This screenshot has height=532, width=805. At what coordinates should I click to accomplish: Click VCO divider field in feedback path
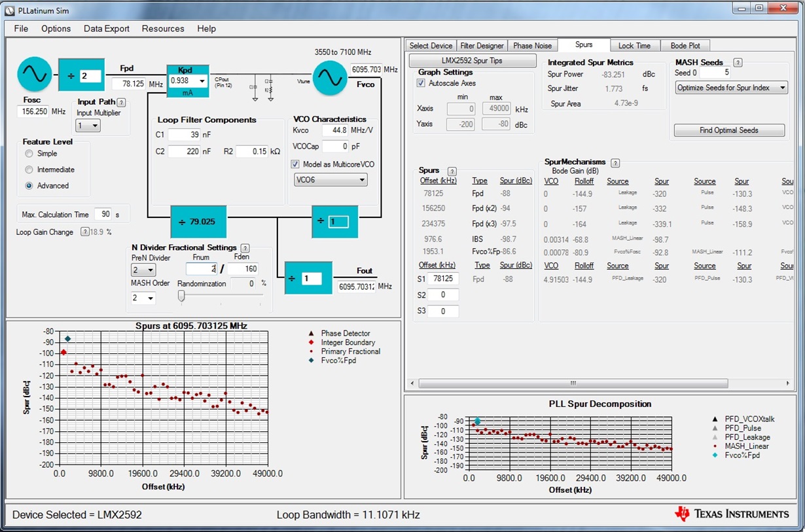coord(338,222)
